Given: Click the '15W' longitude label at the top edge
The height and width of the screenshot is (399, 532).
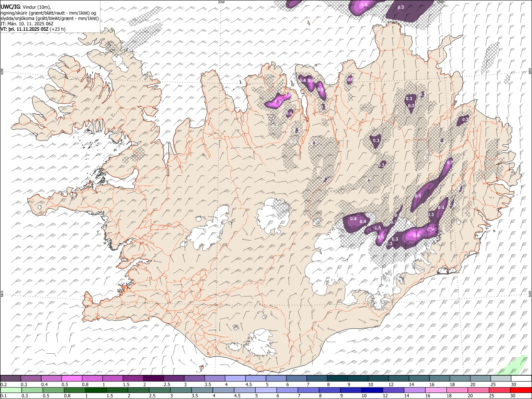Looking at the screenshot, I should [x=441, y=2].
